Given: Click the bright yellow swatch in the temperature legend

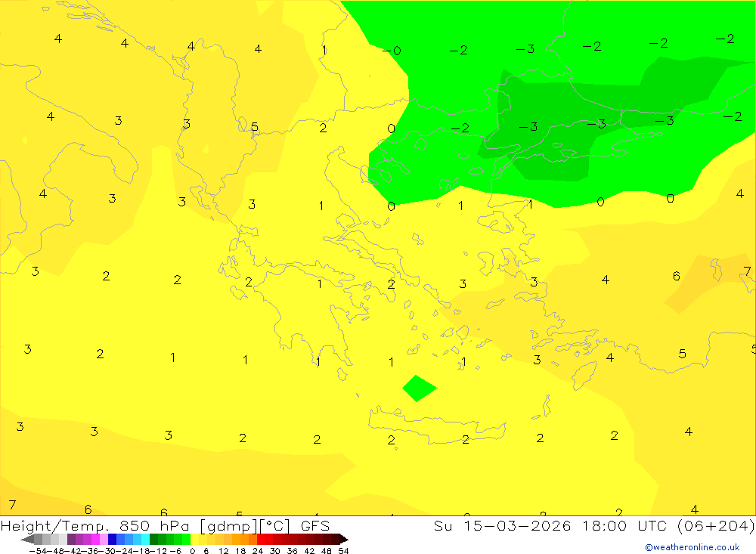Looking at the screenshot, I should tap(195, 540).
